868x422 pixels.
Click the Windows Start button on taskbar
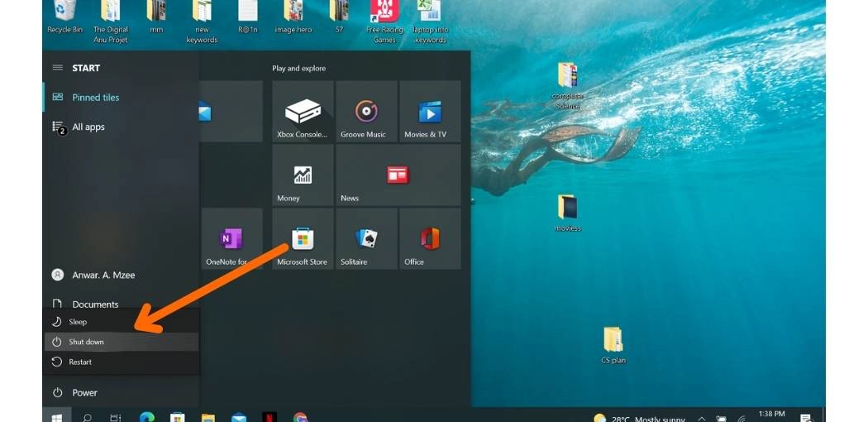(x=57, y=416)
